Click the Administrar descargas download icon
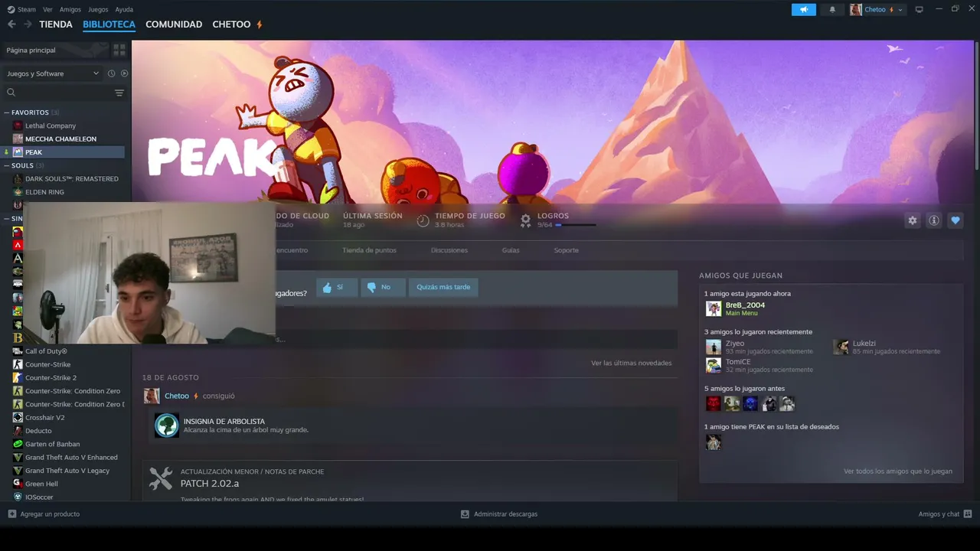This screenshot has width=980, height=551. coord(465,514)
